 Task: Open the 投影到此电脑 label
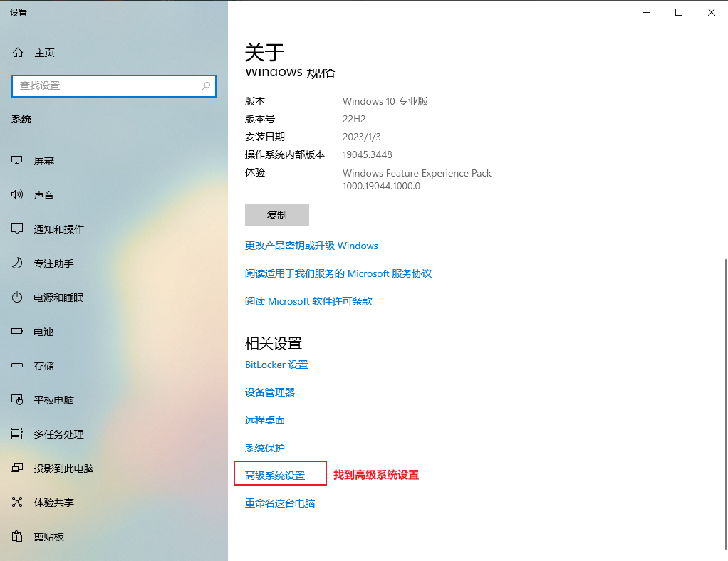coord(63,468)
